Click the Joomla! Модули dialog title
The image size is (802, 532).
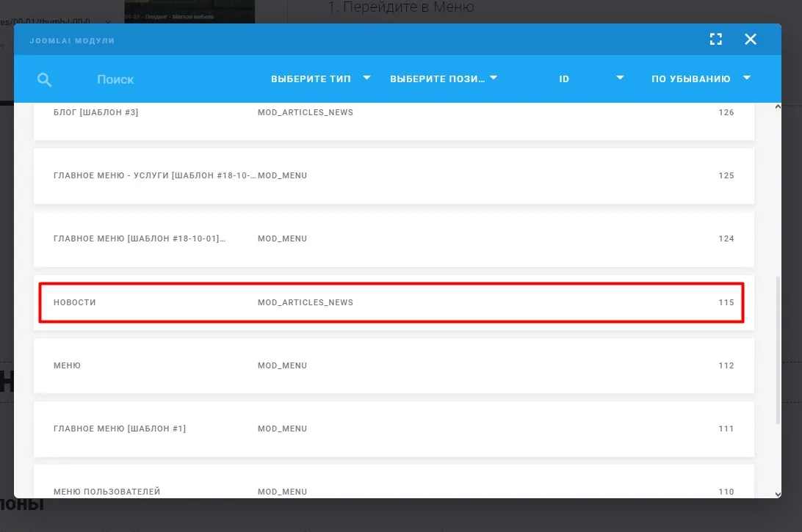coord(72,41)
